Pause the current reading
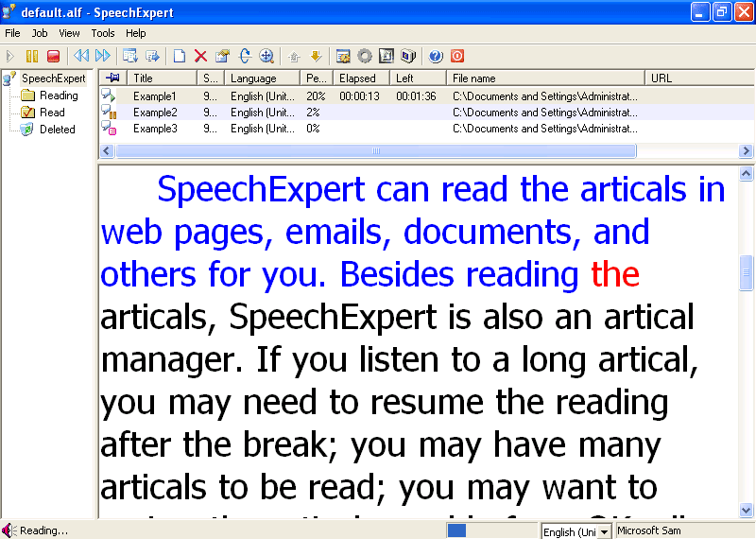The height and width of the screenshot is (539, 756). (x=32, y=57)
